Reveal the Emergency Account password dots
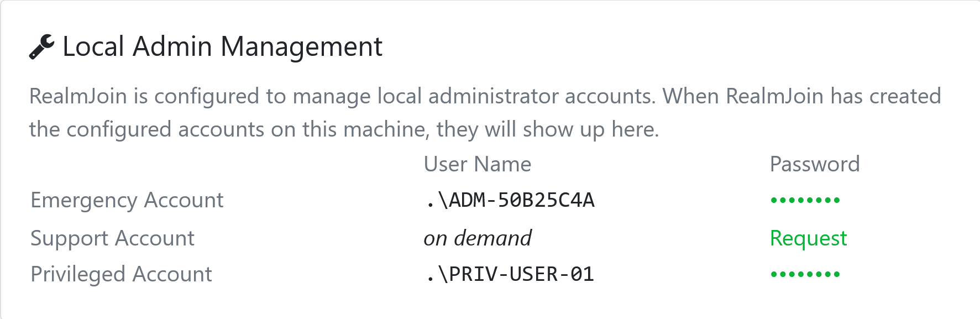Screen dimensions: 980x319 point(805,200)
